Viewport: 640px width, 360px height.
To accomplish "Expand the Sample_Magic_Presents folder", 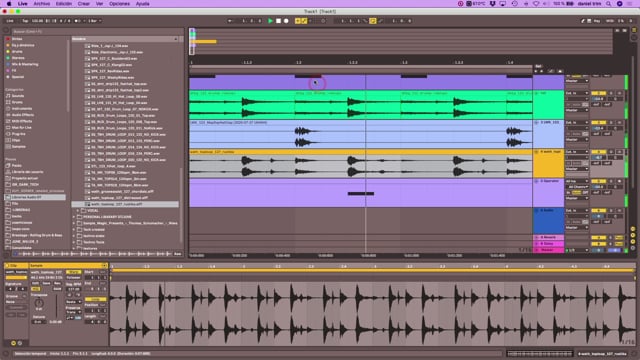I will pos(74,223).
